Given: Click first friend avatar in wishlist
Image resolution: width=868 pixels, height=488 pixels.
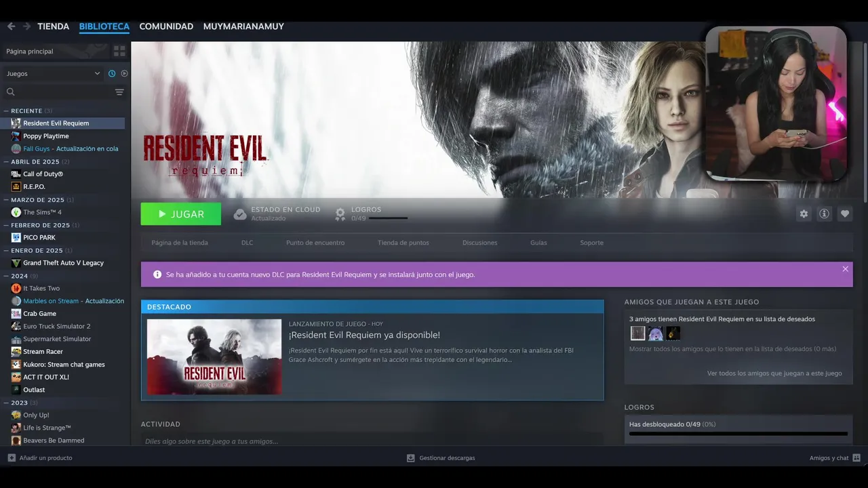Looking at the screenshot, I should point(637,333).
